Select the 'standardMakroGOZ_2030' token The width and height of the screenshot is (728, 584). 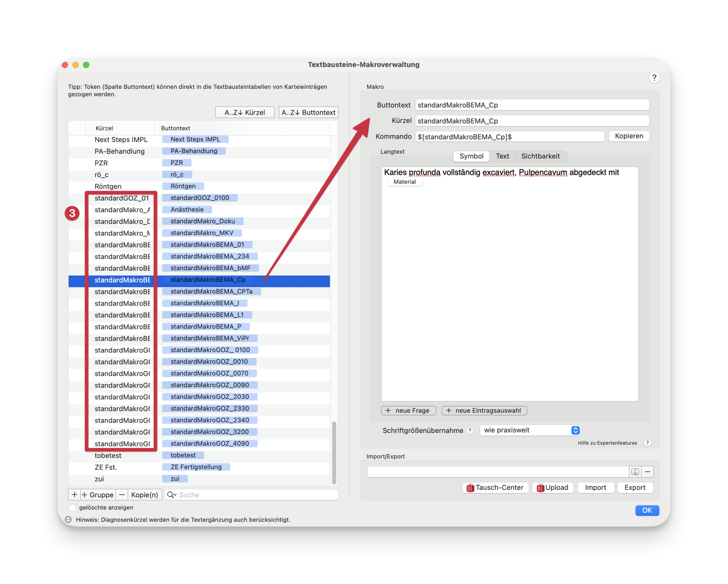(210, 397)
